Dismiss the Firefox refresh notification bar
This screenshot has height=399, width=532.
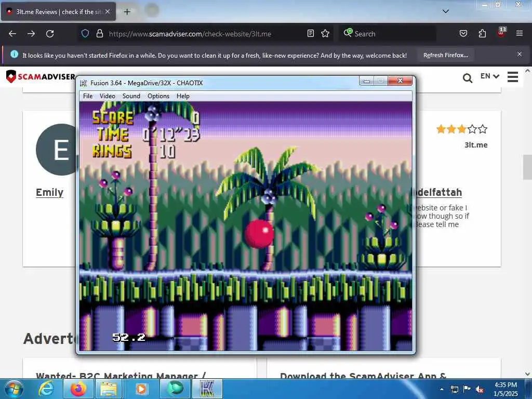520,54
